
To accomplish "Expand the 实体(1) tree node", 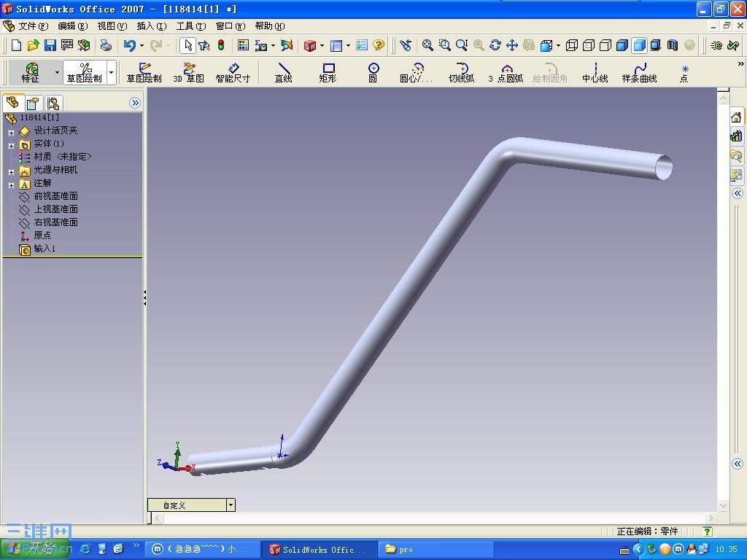I will coord(11,146).
